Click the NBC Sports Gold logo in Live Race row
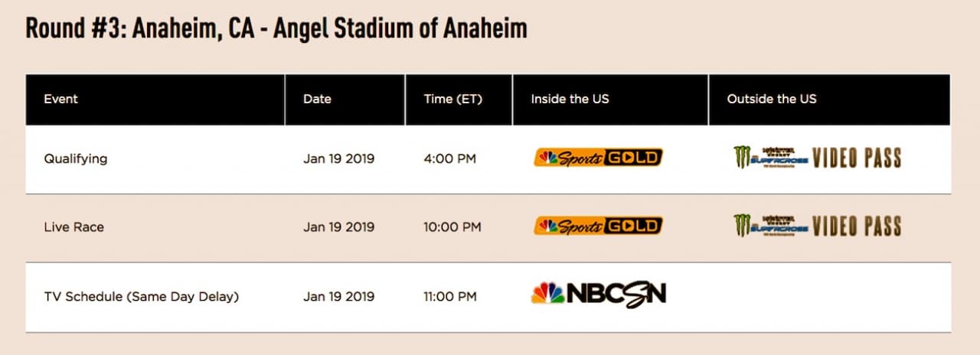This screenshot has width=980, height=355. click(x=598, y=226)
